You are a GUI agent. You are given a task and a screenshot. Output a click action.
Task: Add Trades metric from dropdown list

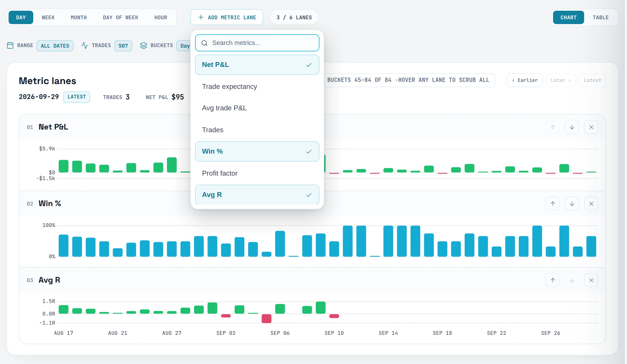click(257, 130)
